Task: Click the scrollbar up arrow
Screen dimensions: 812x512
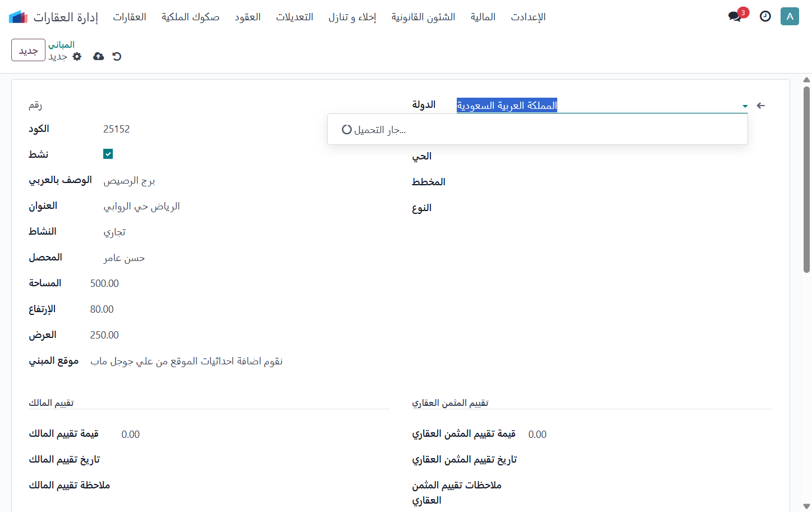Action: click(x=806, y=79)
